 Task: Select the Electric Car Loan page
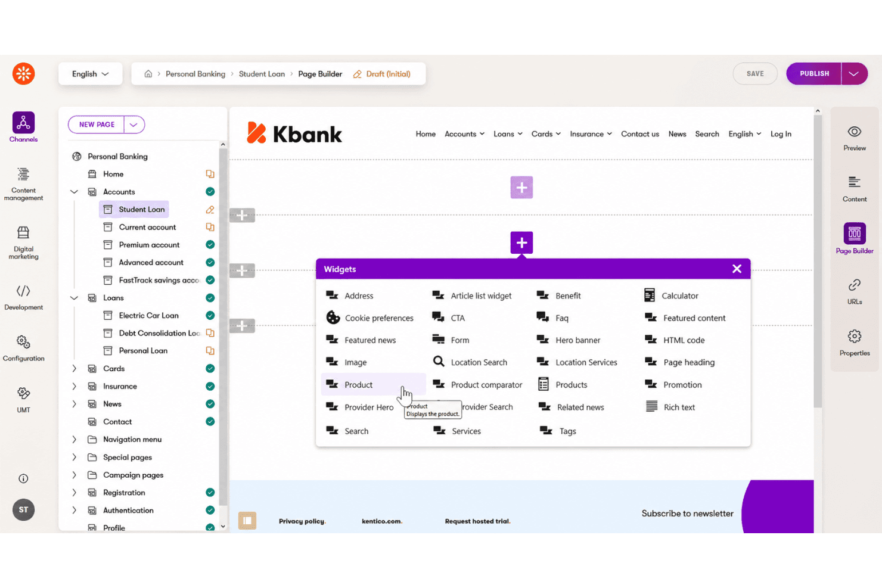pos(148,316)
